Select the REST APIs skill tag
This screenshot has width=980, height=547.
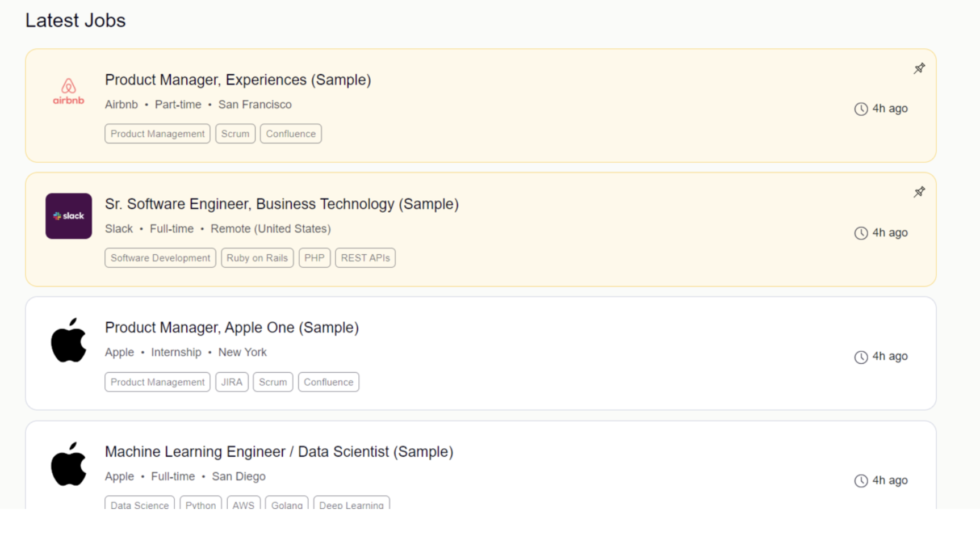(x=365, y=258)
